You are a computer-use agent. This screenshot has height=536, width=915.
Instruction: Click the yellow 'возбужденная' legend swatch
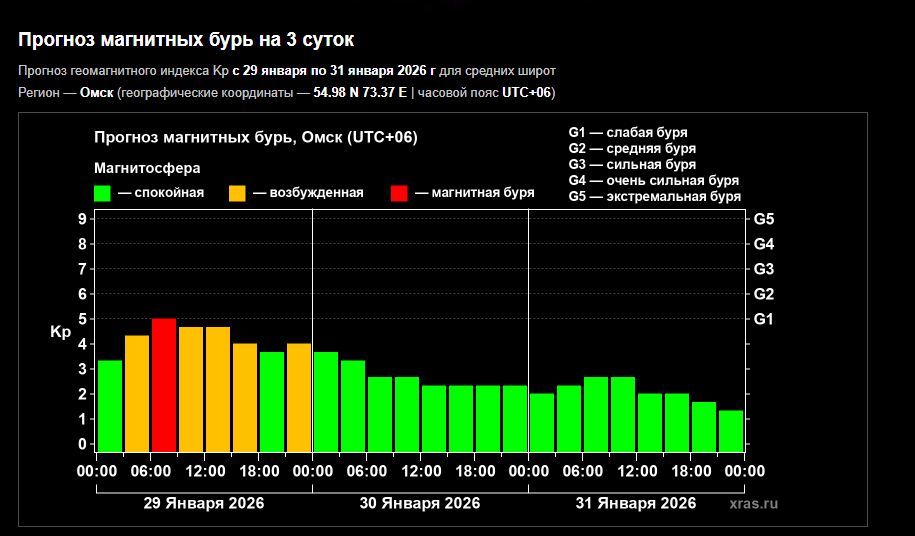click(238, 193)
